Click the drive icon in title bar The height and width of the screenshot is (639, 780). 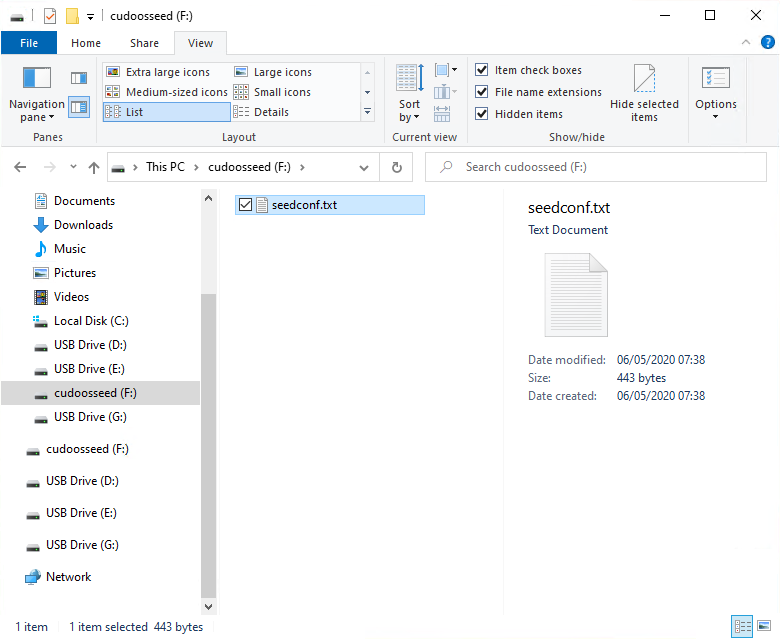tap(17, 17)
